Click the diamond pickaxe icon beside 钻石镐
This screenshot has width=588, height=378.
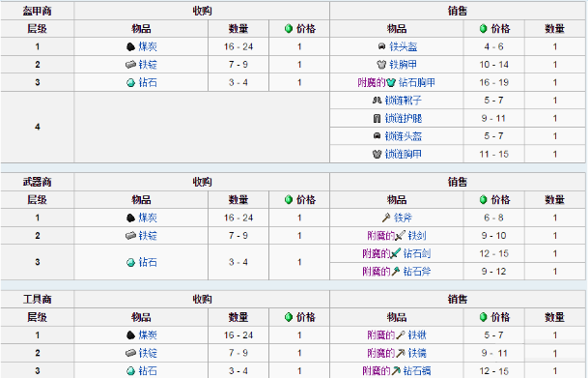click(396, 371)
